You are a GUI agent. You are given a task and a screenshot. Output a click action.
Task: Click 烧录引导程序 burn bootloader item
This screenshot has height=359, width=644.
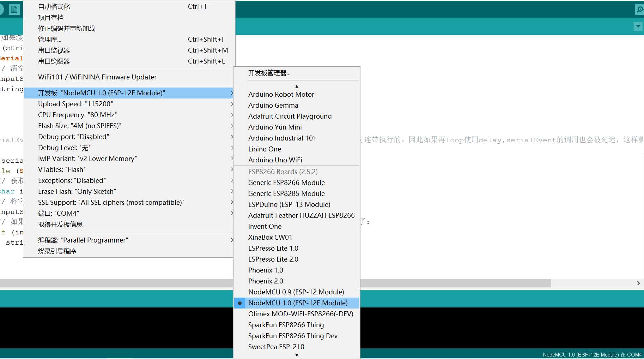(x=129, y=251)
